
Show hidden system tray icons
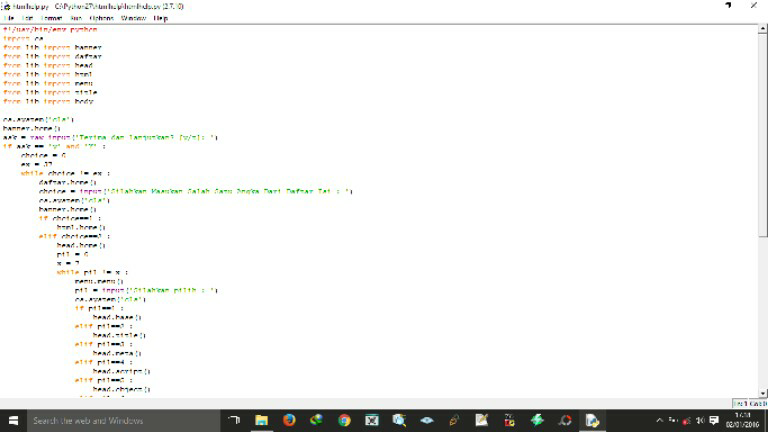tap(659, 421)
